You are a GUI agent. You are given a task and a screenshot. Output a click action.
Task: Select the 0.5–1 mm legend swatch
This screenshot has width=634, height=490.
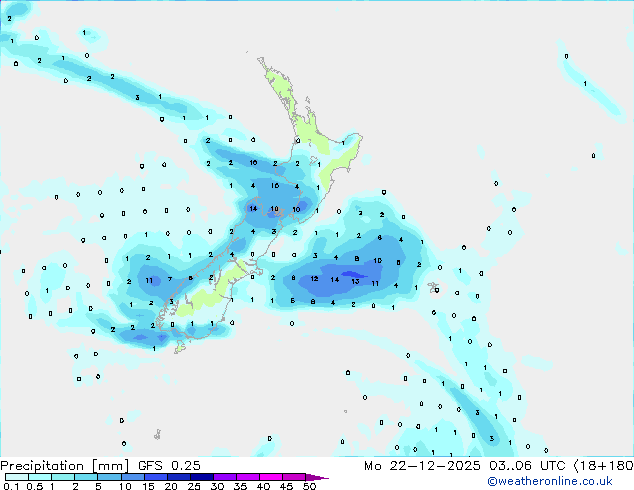click(40, 477)
